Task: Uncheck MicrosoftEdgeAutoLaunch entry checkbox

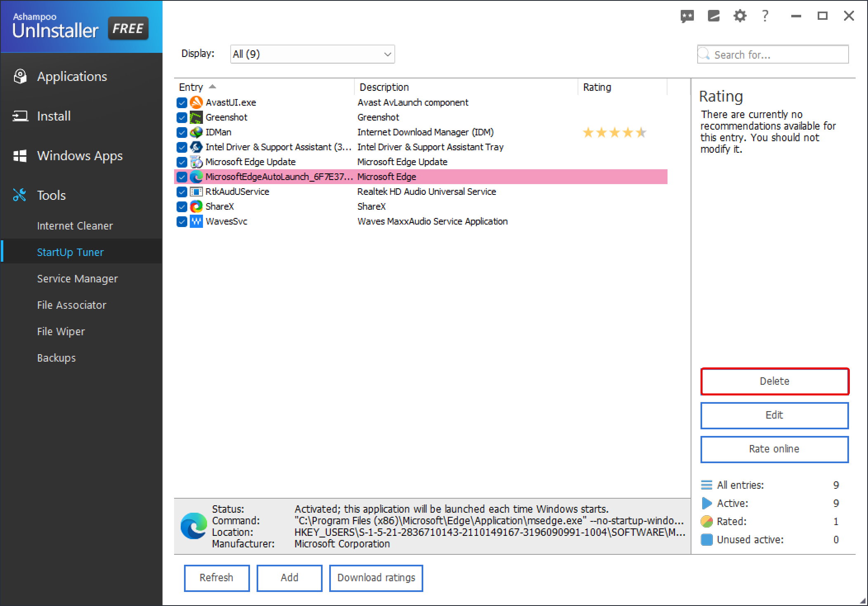Action: click(x=182, y=177)
